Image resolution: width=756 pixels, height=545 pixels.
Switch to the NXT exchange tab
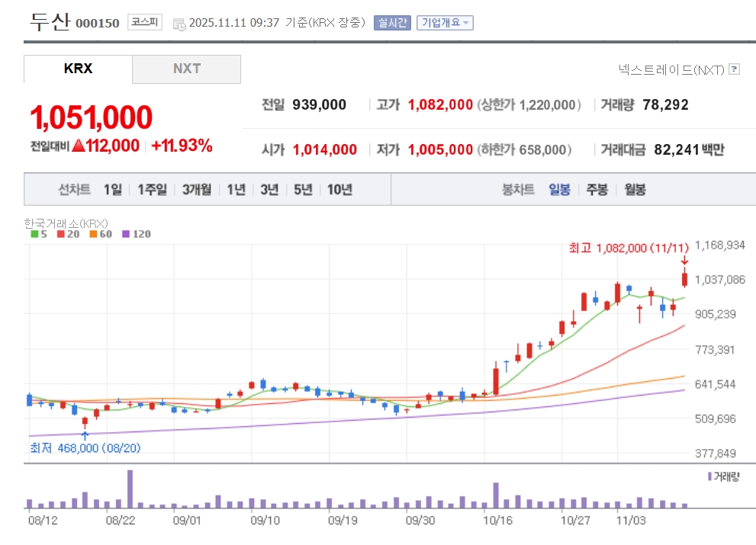(x=186, y=69)
